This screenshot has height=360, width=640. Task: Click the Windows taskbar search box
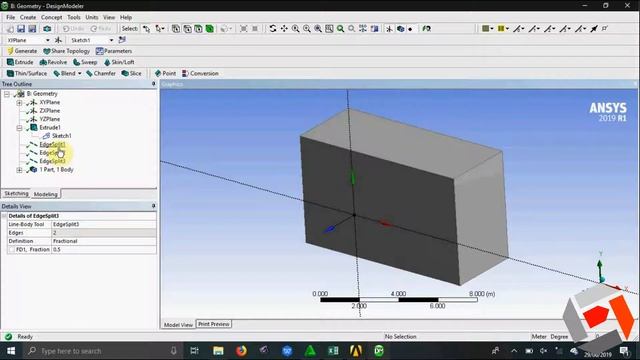pos(102,351)
